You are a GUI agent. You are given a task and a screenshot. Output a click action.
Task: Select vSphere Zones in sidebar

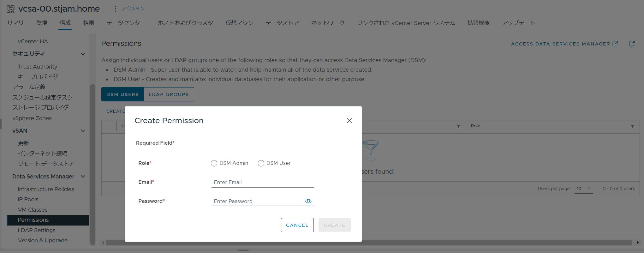coord(32,118)
